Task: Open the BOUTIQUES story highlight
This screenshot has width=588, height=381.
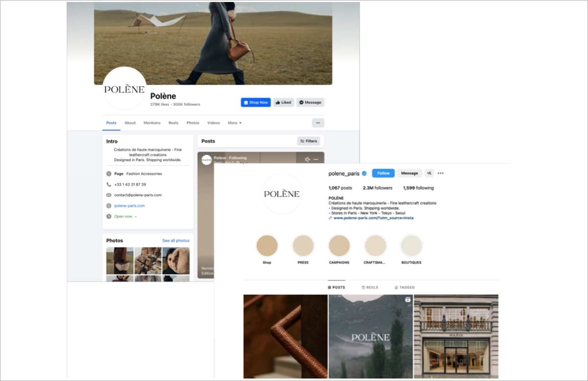Action: click(x=411, y=246)
